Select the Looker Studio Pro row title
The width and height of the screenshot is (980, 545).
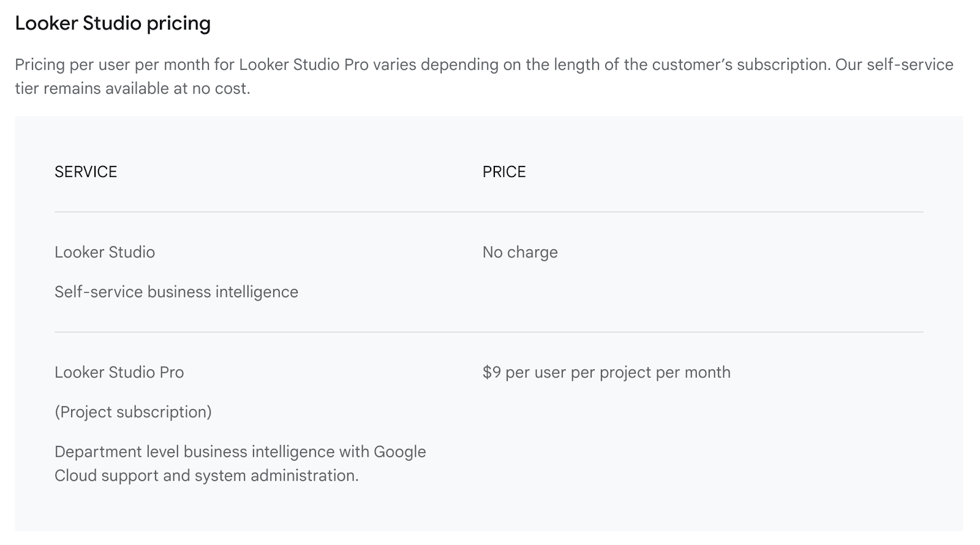[119, 372]
